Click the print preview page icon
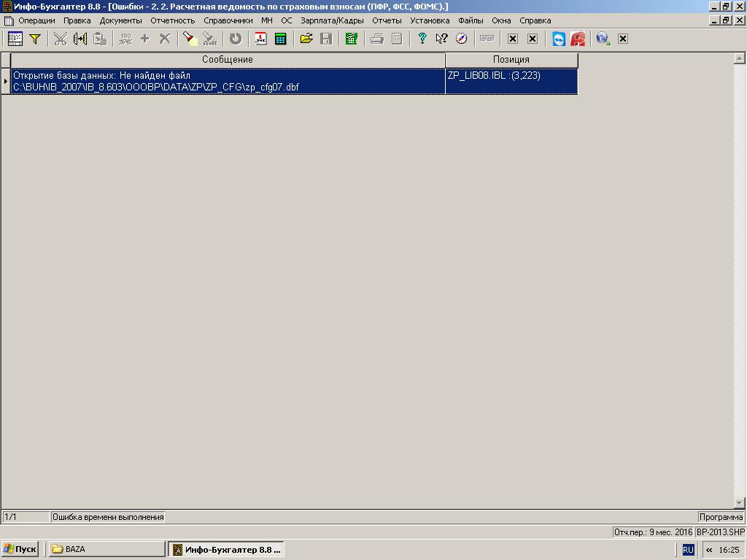 396,39
